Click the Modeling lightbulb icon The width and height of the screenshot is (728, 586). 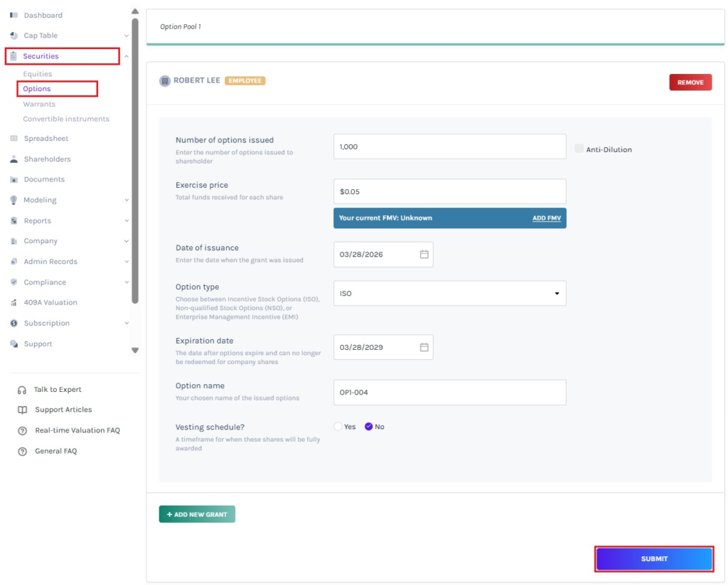(14, 201)
